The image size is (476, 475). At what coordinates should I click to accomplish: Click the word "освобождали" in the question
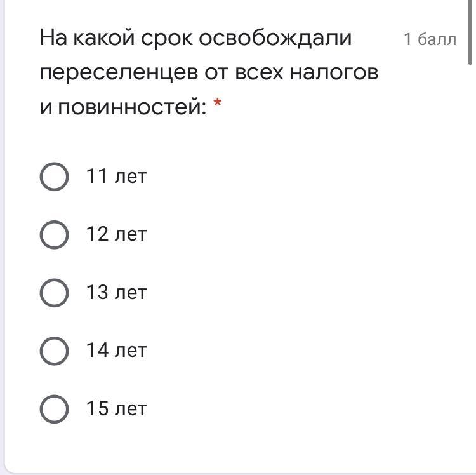coord(275,39)
